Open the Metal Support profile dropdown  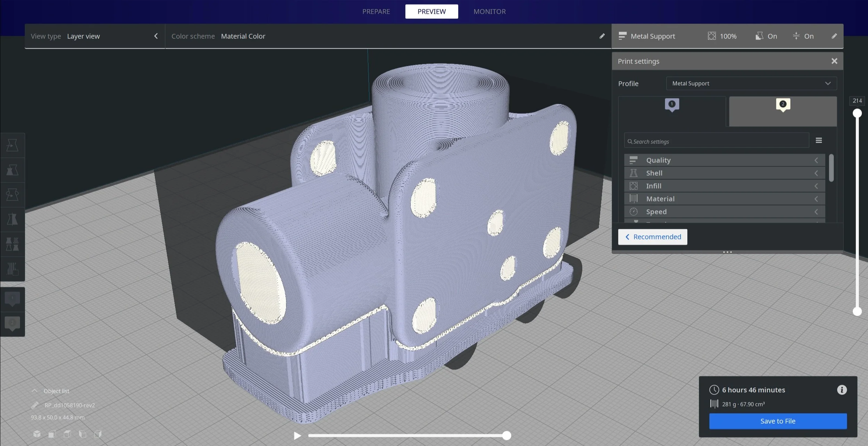pos(751,83)
